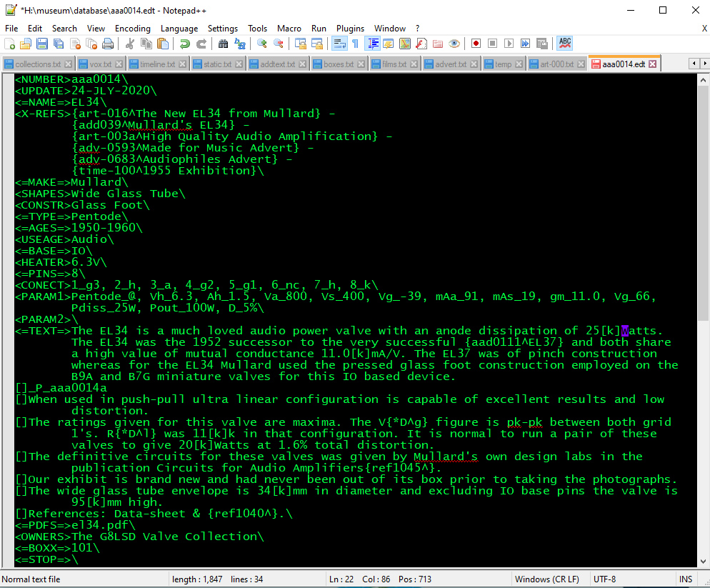Close the aaa0014.edt tab
Image resolution: width=710 pixels, height=588 pixels.
[652, 64]
